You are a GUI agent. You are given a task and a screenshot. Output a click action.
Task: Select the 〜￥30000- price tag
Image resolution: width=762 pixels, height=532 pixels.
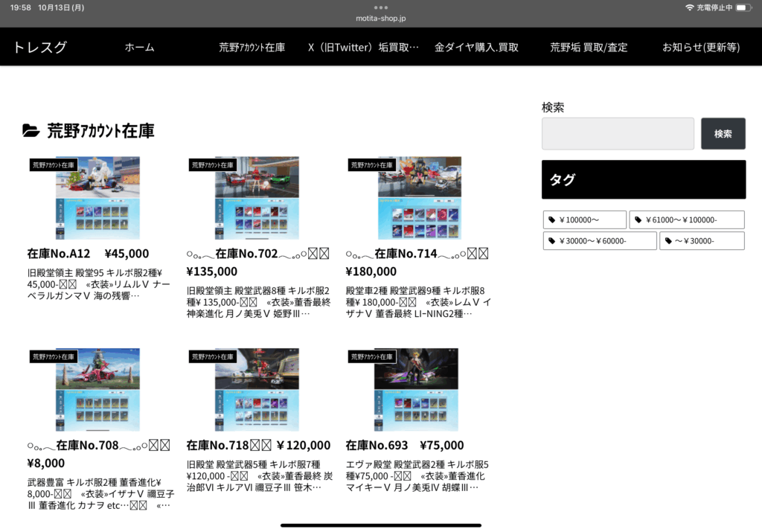click(702, 241)
